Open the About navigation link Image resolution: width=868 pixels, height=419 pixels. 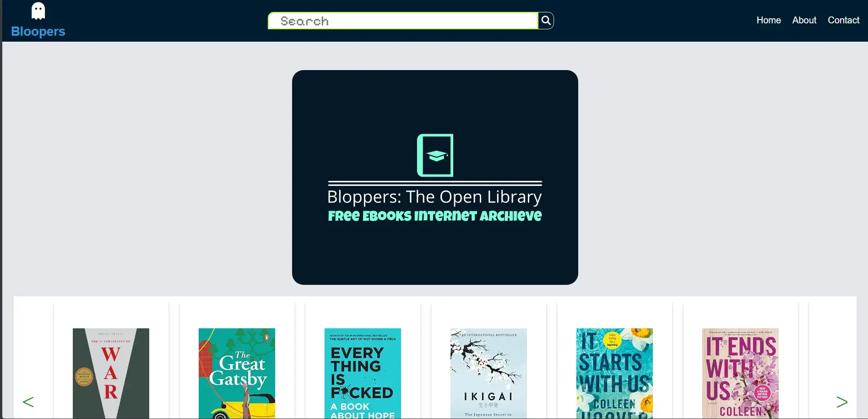pyautogui.click(x=804, y=20)
